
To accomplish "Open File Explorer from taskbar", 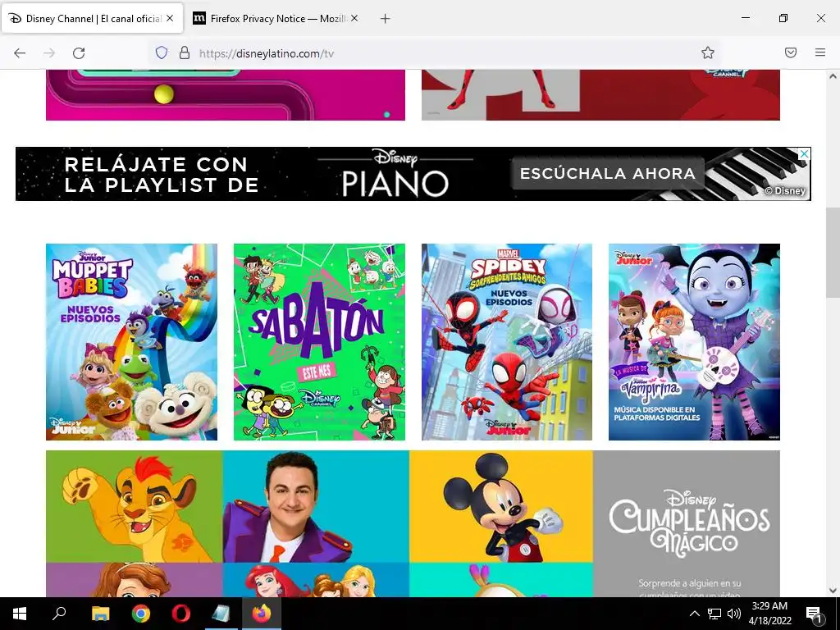I will (100, 614).
